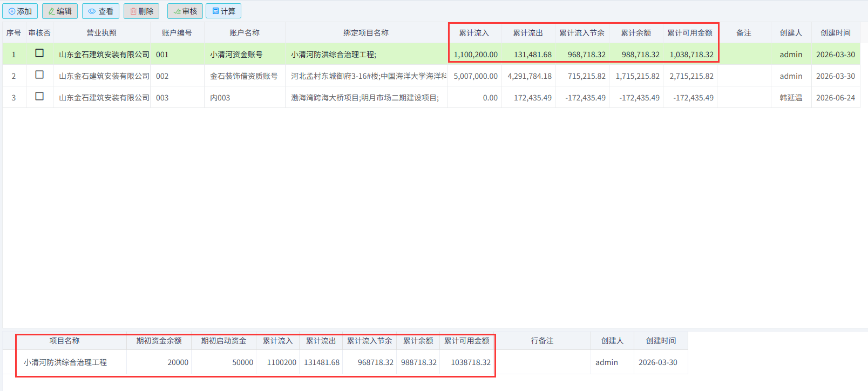868x391 pixels.
Task: Click the 131,481.68 cumulative outflow cell
Action: (x=528, y=55)
